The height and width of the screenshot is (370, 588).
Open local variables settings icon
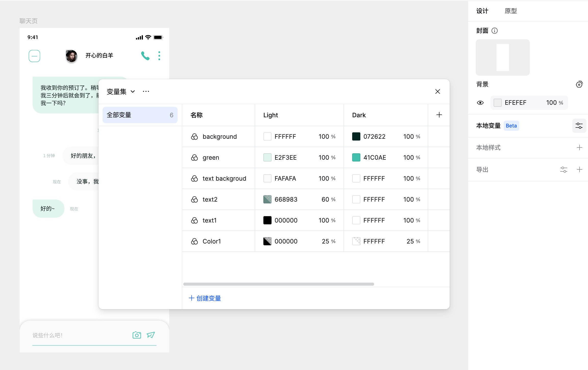tap(579, 126)
